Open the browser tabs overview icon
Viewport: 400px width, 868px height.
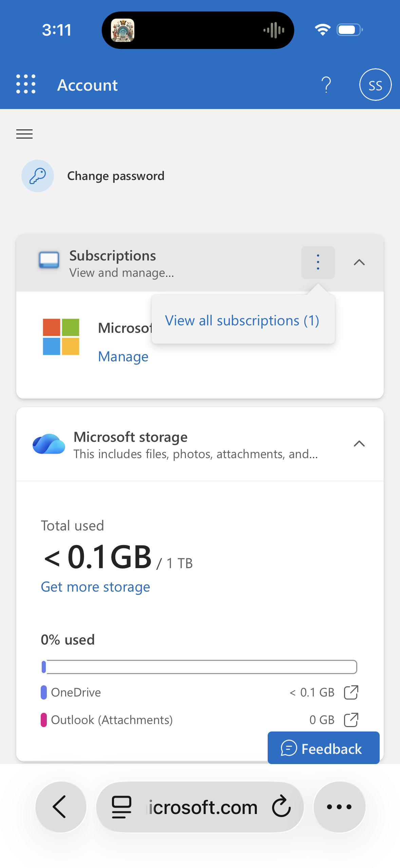(x=121, y=807)
